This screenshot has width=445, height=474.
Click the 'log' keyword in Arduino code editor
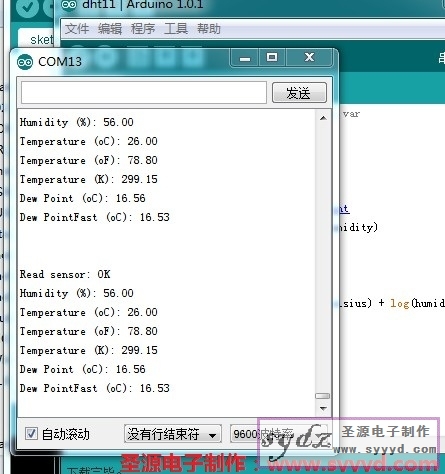[x=399, y=303]
